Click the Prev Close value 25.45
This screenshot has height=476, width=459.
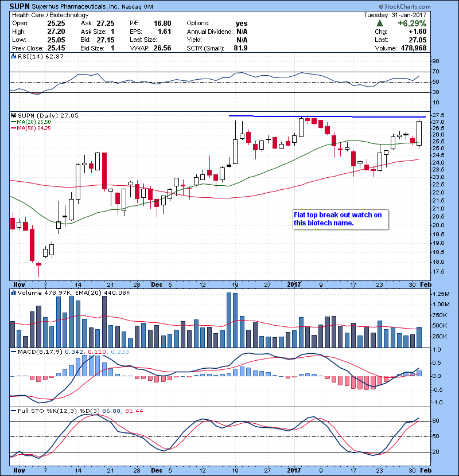click(56, 48)
